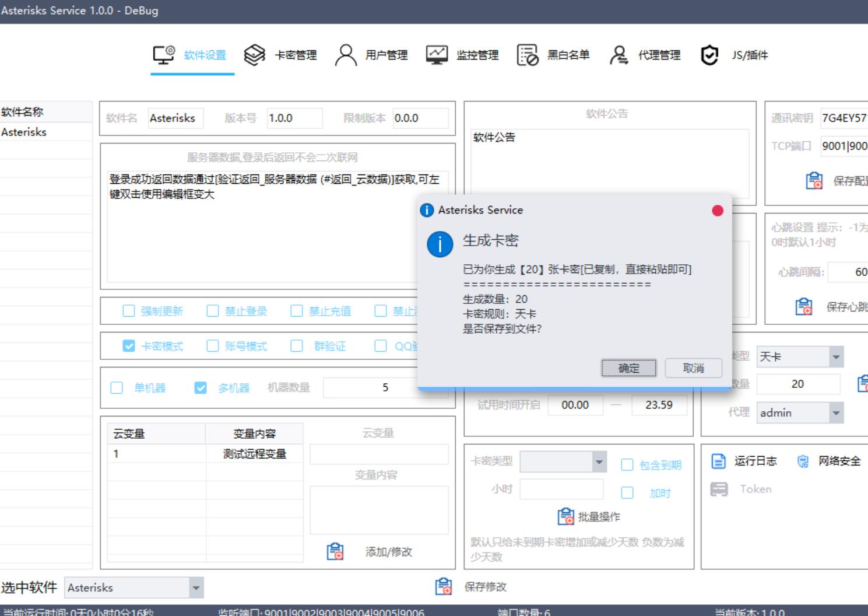
Task: Expand the 选中软件 Asterisks dropdown
Action: [x=196, y=587]
